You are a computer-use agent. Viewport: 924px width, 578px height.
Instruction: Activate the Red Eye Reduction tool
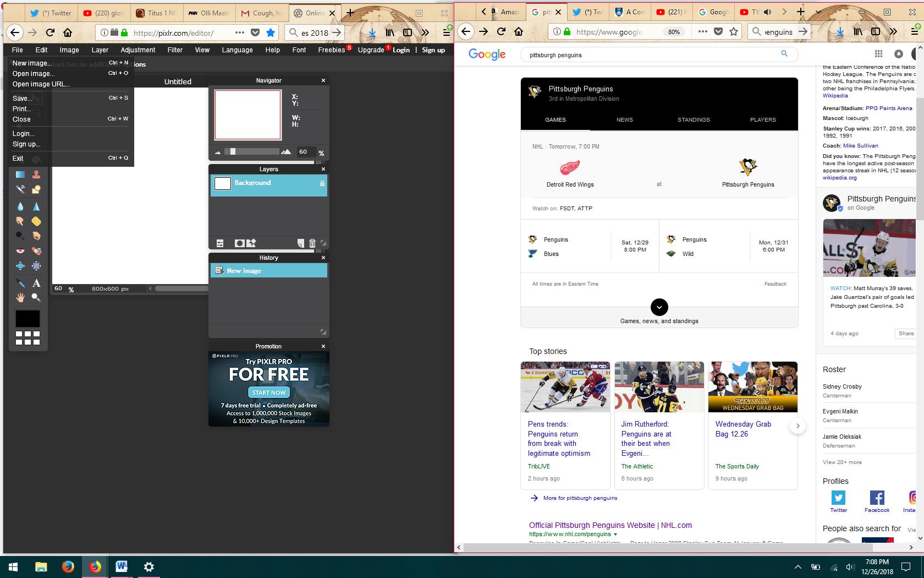pyautogui.click(x=20, y=251)
